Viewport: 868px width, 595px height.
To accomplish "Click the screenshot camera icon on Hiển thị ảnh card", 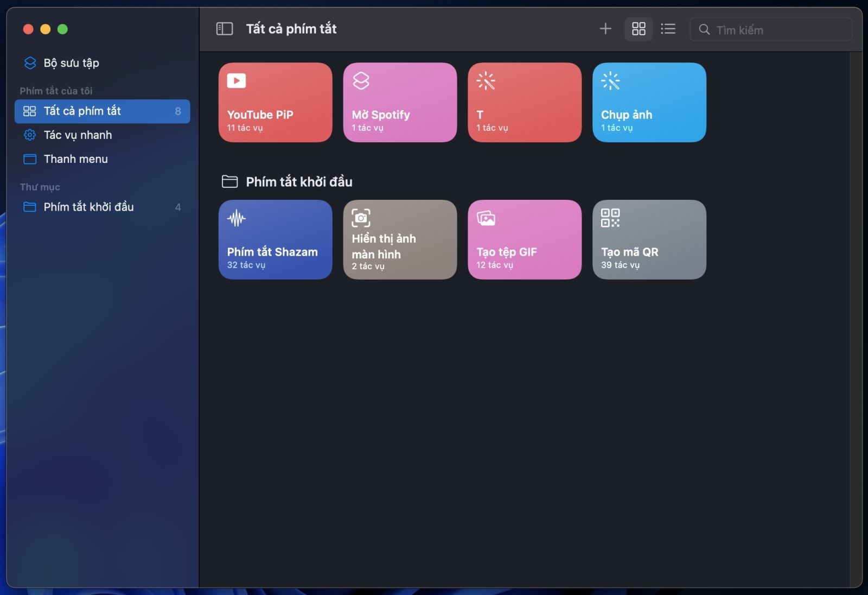I will click(x=361, y=218).
